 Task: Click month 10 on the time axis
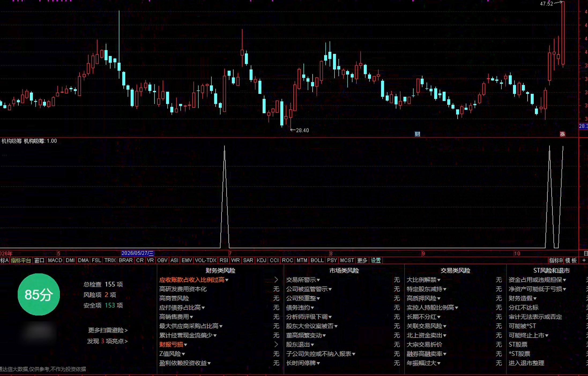[x=517, y=253]
